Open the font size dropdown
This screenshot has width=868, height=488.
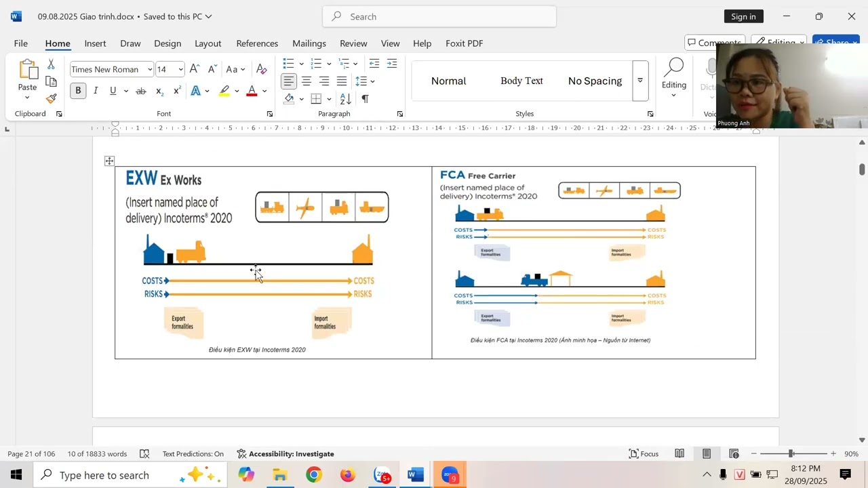point(180,69)
